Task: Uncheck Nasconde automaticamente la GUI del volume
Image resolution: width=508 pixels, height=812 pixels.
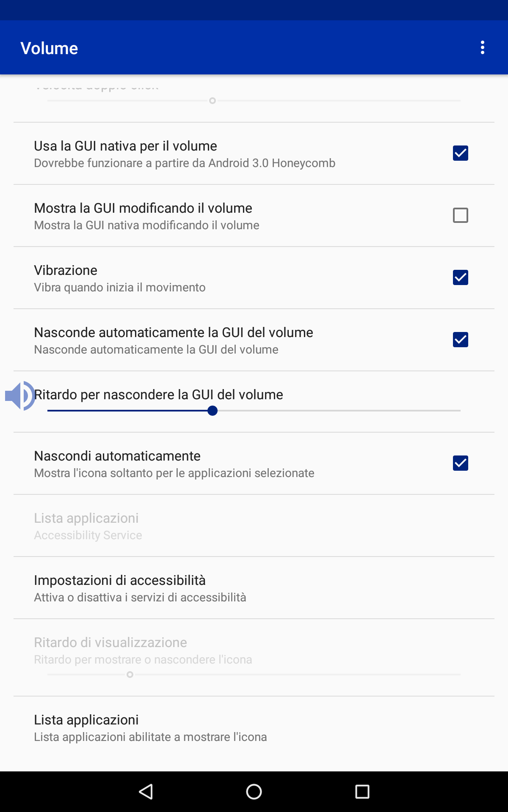Action: pos(461,340)
